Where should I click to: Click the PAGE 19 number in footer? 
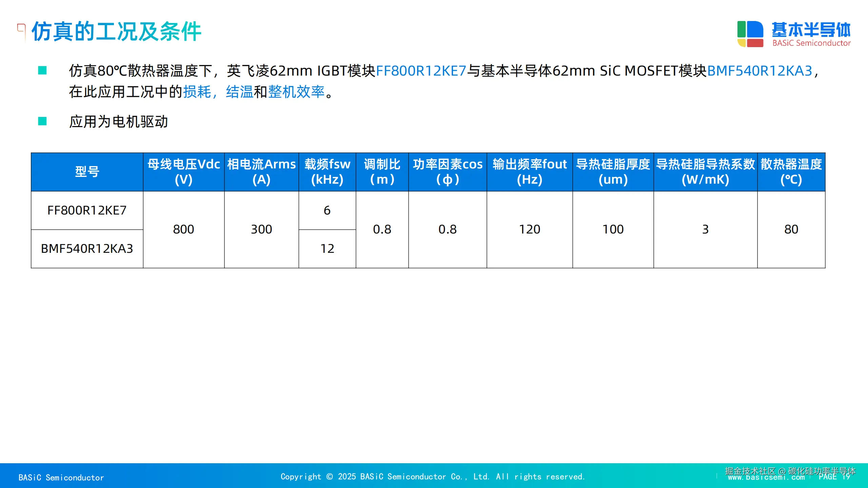click(x=834, y=477)
